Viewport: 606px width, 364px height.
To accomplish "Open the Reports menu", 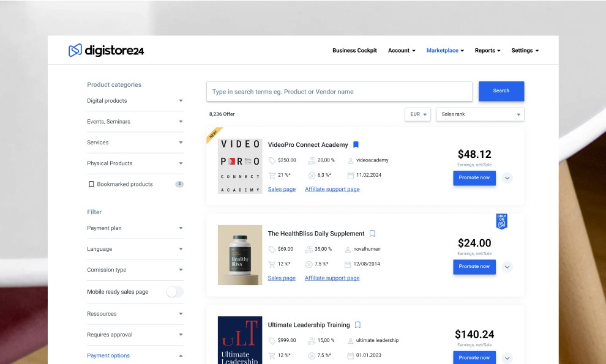I will click(x=485, y=50).
